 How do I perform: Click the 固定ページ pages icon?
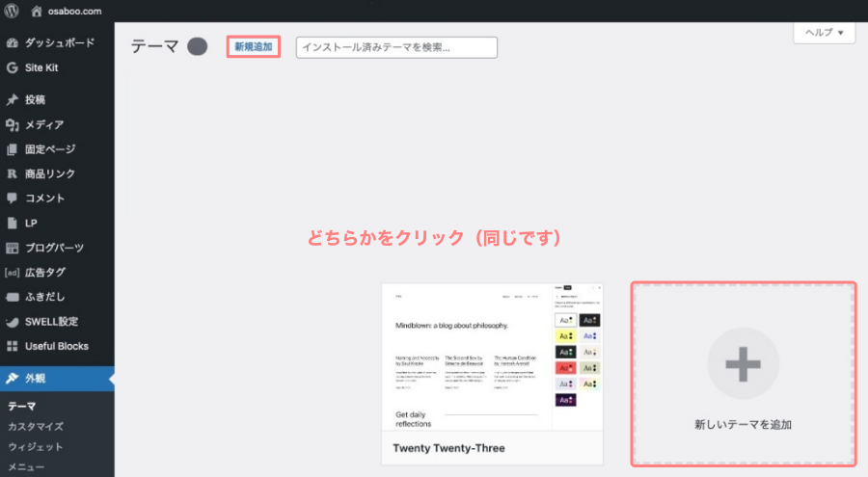pyautogui.click(x=13, y=149)
